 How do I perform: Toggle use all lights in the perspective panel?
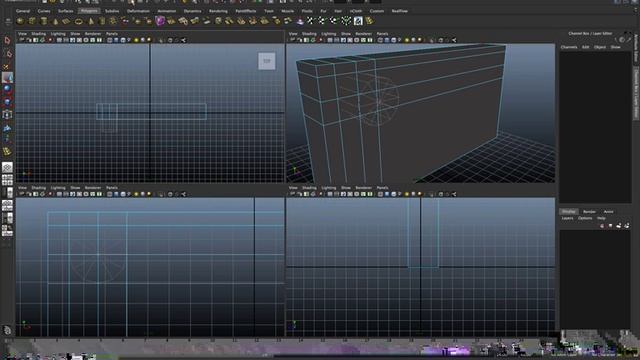(407, 40)
